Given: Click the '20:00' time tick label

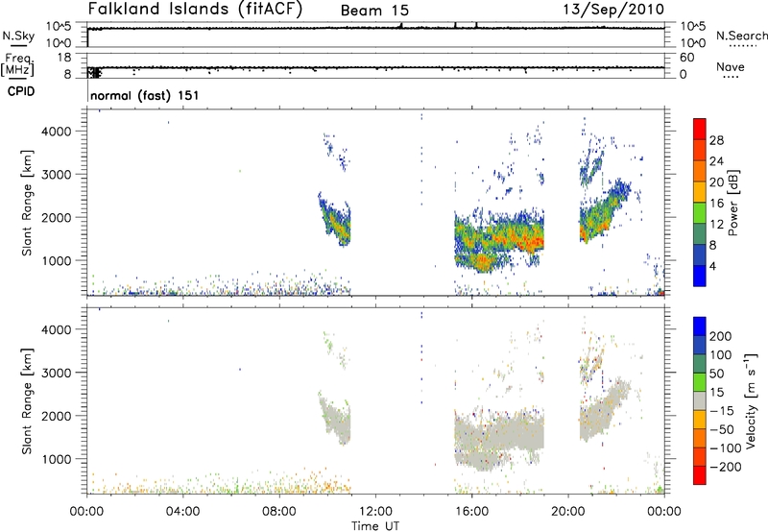Looking at the screenshot, I should 567,512.
